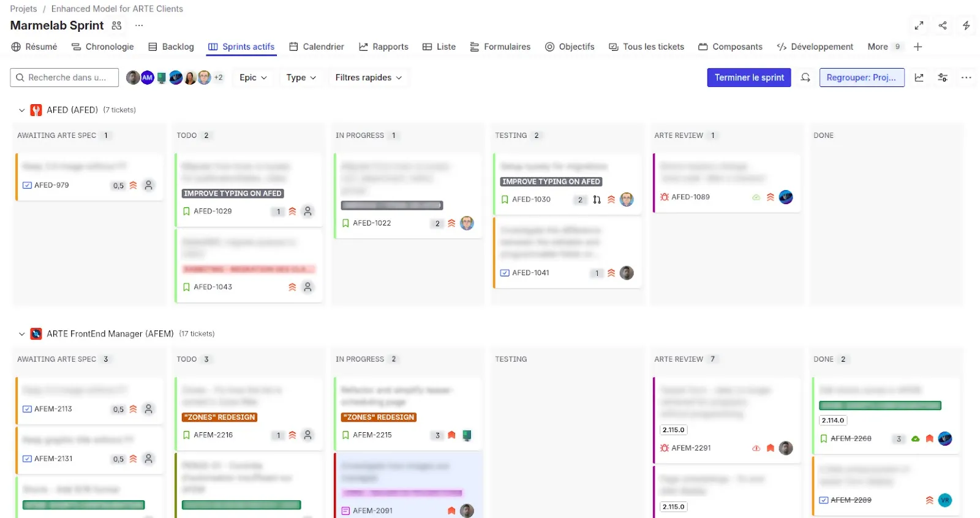The image size is (980, 518).
Task: Click the 2.115.0 version tag on AFEM-2291
Action: tap(674, 430)
